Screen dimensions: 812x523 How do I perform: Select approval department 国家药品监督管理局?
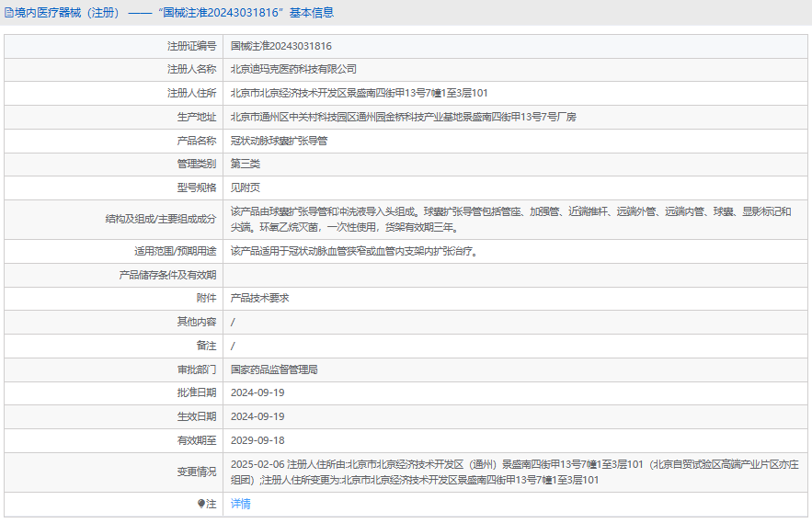[274, 370]
